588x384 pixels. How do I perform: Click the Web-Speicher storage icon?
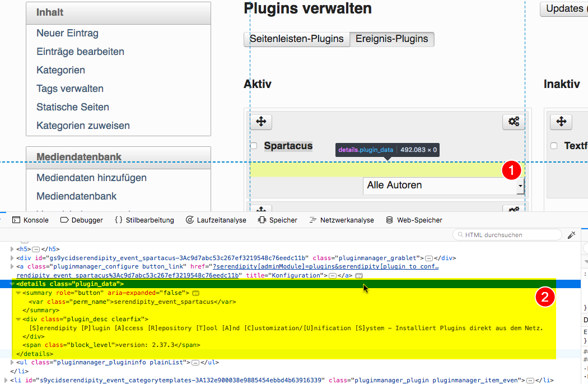389,220
